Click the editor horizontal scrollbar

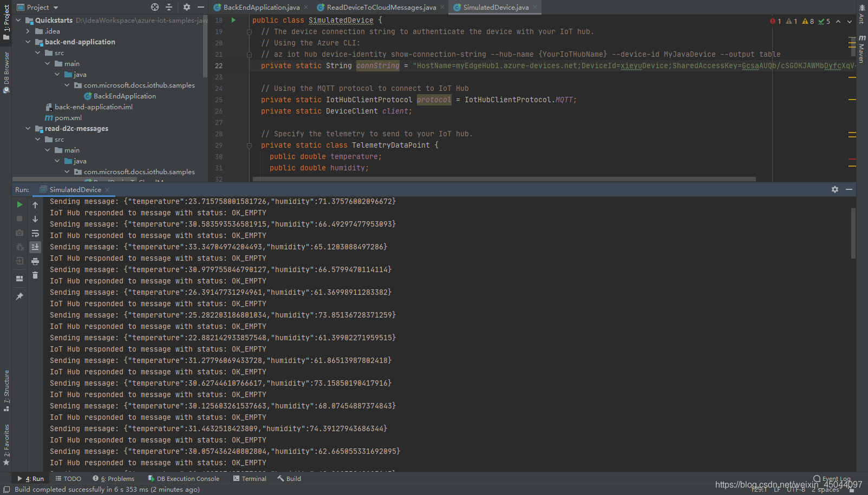tap(504, 179)
